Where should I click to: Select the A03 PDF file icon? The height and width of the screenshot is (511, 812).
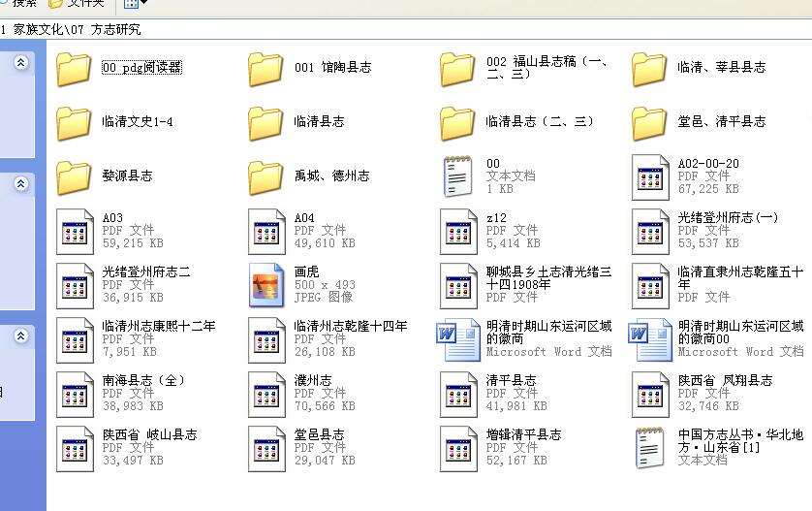(75, 232)
